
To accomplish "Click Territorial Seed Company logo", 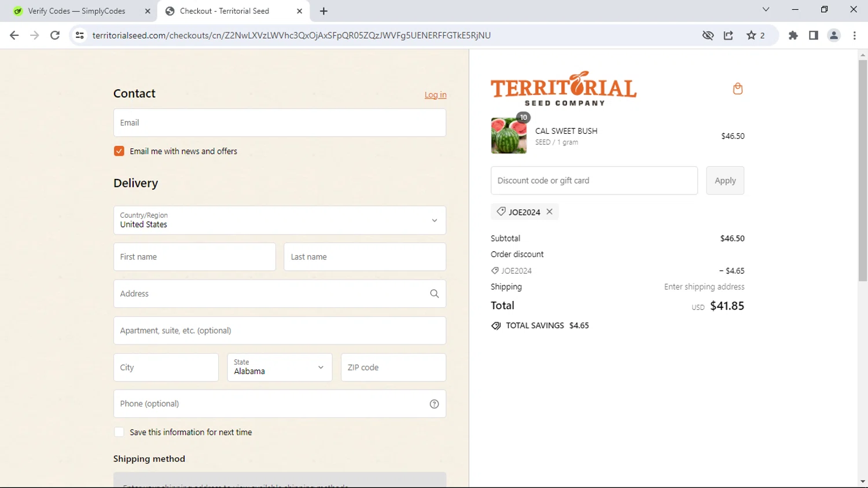I will click(564, 89).
